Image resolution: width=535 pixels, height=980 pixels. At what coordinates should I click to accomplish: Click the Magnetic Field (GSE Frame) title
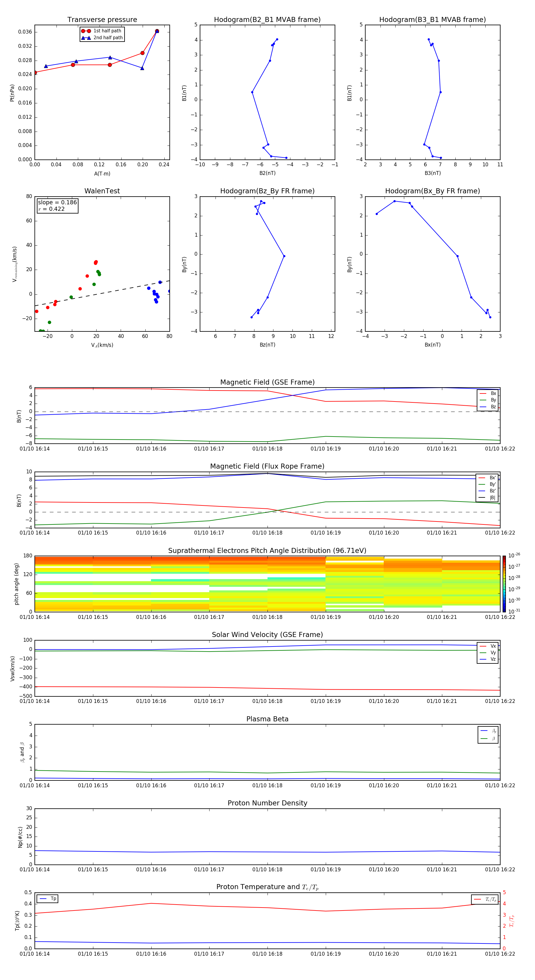[x=267, y=382]
